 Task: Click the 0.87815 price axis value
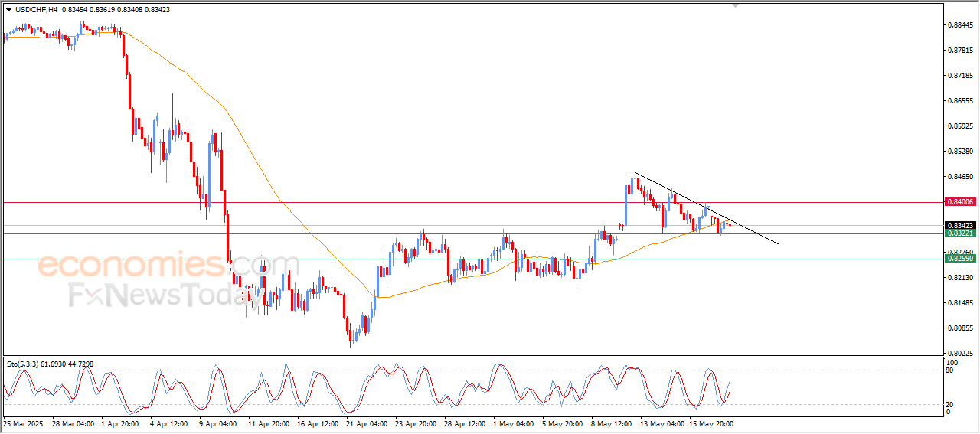point(960,51)
